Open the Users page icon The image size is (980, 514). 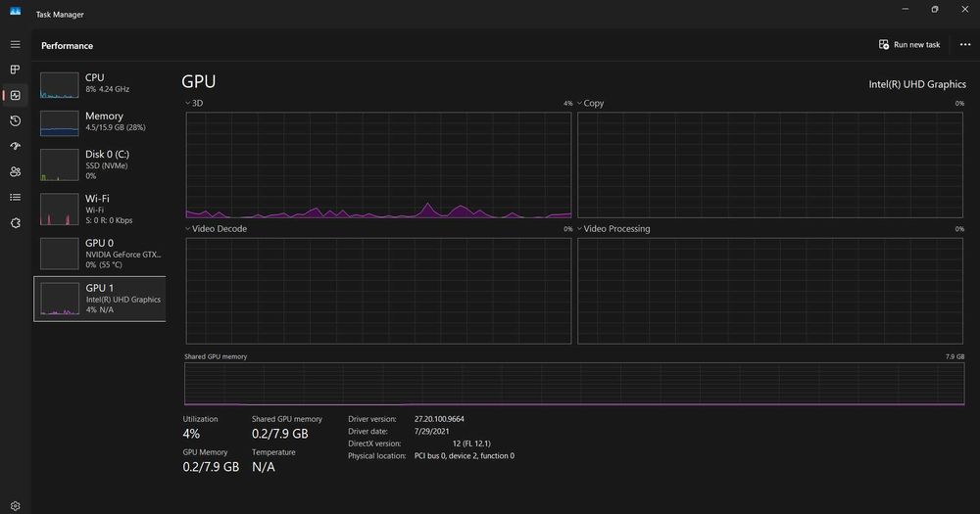15,171
